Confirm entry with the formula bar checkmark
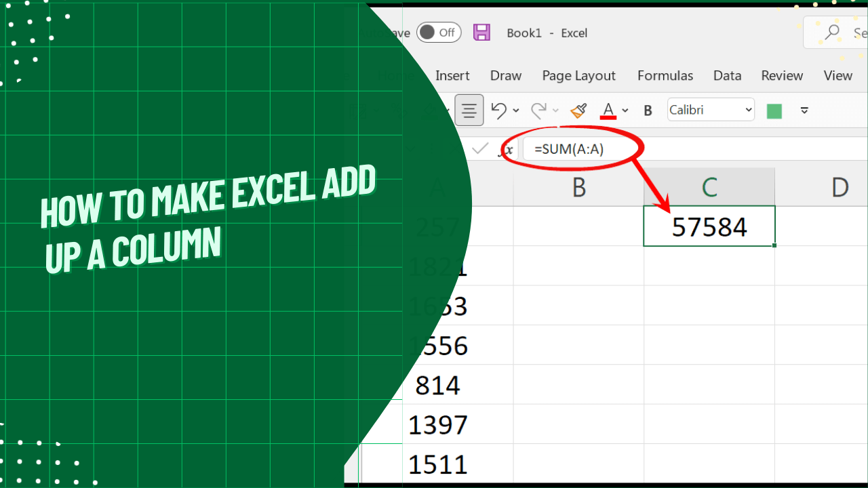This screenshot has width=868, height=488. click(479, 149)
